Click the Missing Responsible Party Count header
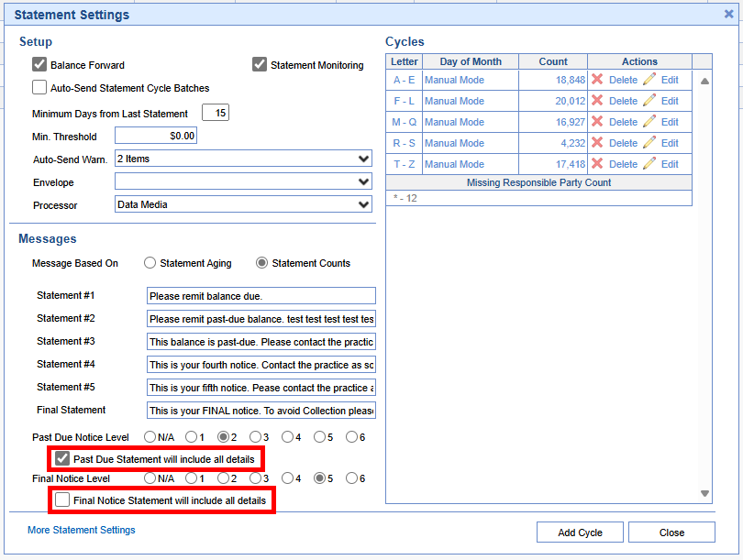This screenshot has height=560, width=743. pyautogui.click(x=539, y=182)
